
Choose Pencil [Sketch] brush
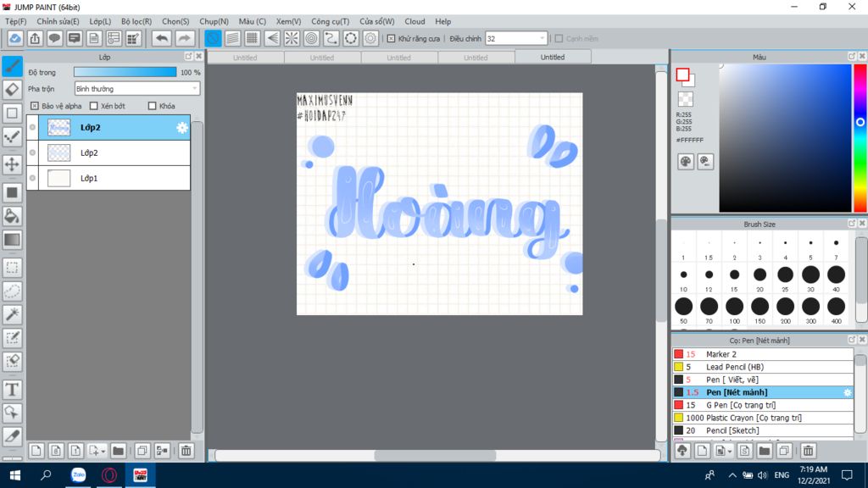click(x=763, y=430)
